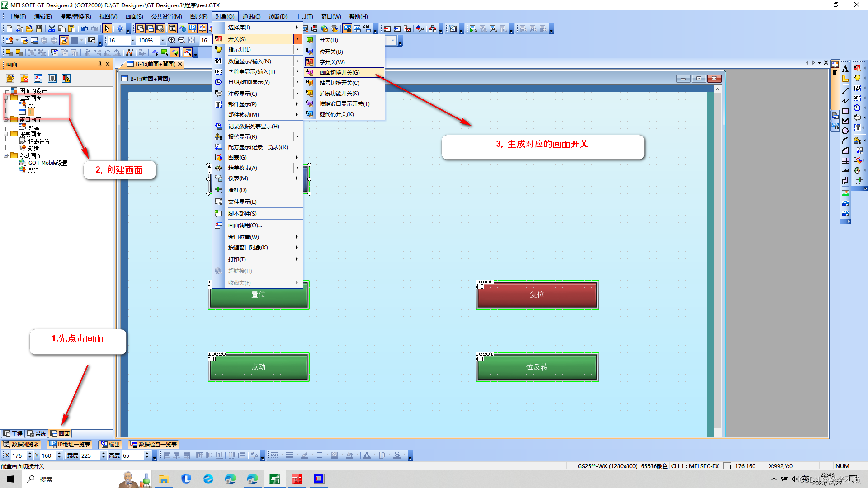Screen dimensions: 868x488
Task: Select the Text 'A' tool in right toolbar
Action: pos(845,69)
